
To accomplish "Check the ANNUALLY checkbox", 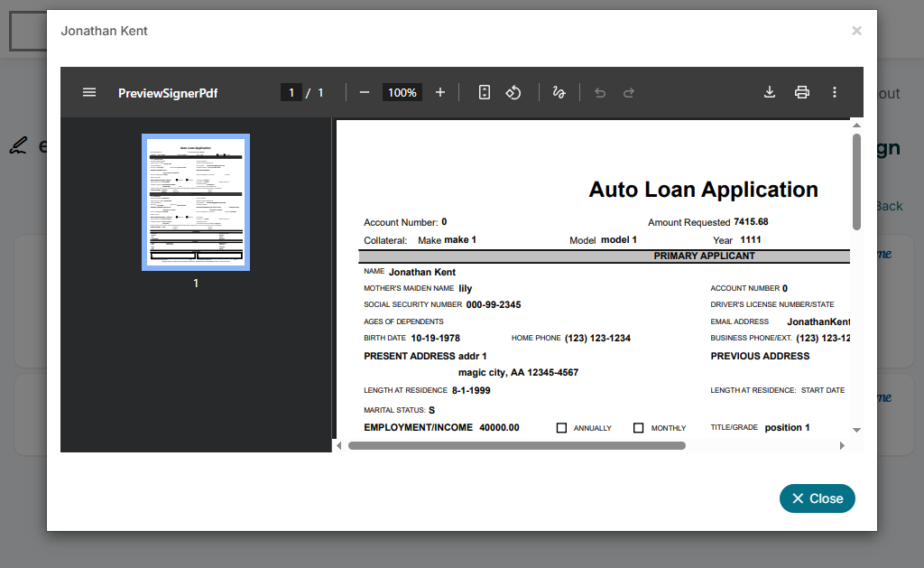I will (x=561, y=428).
